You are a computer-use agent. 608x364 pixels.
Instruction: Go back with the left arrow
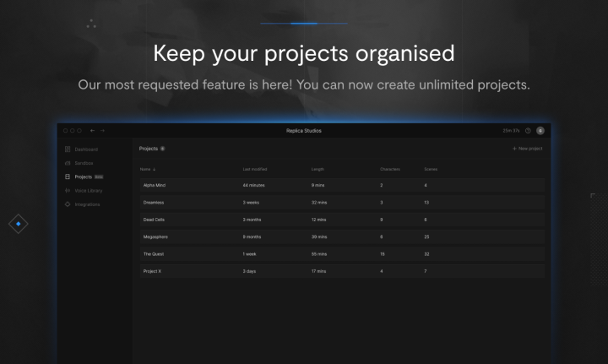pyautogui.click(x=92, y=131)
